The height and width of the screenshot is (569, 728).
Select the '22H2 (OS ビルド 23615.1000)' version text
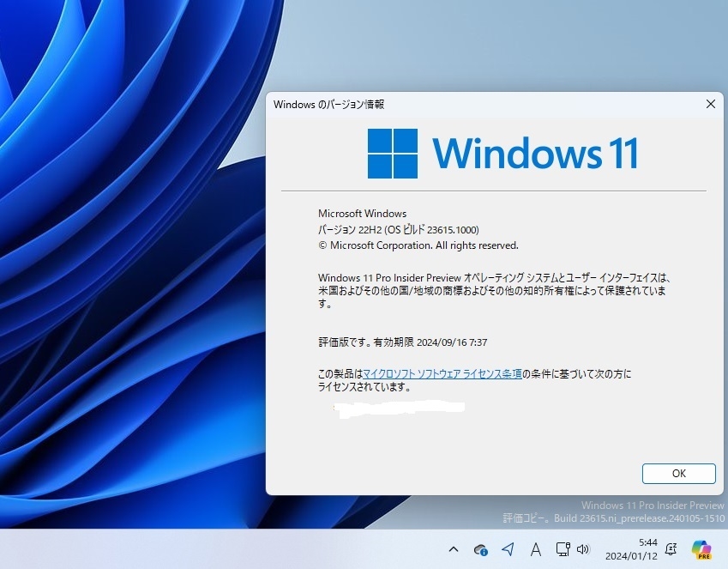pos(418,230)
